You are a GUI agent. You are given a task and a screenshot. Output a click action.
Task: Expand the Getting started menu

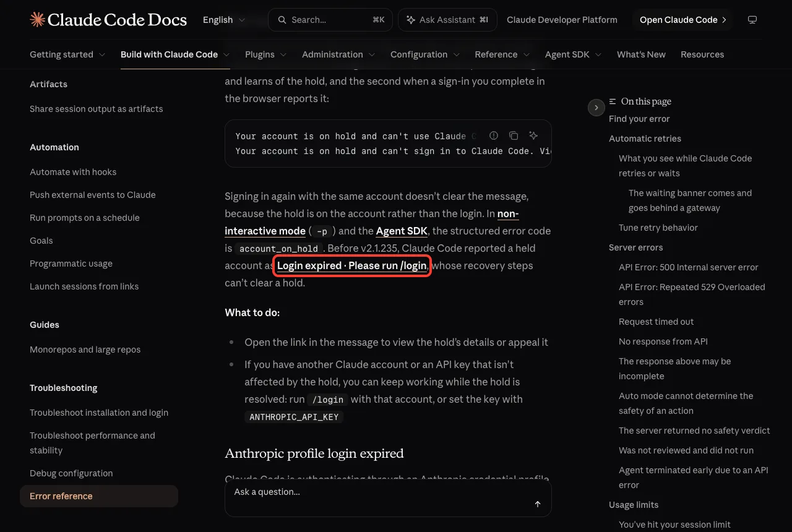tap(67, 54)
